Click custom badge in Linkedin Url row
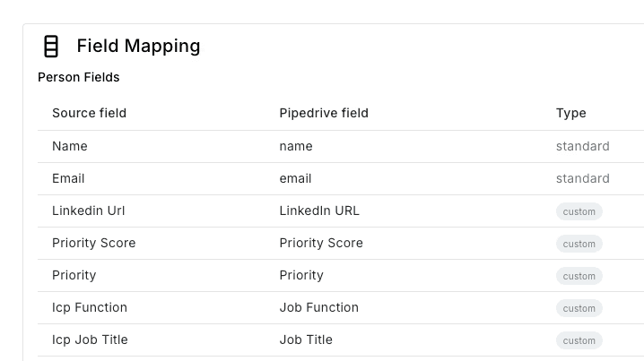 579,211
